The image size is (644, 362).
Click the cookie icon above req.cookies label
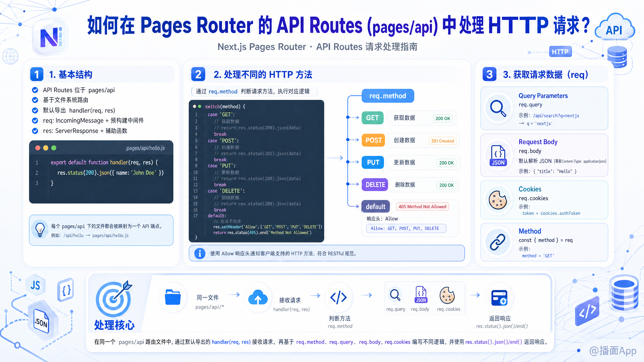[447, 295]
